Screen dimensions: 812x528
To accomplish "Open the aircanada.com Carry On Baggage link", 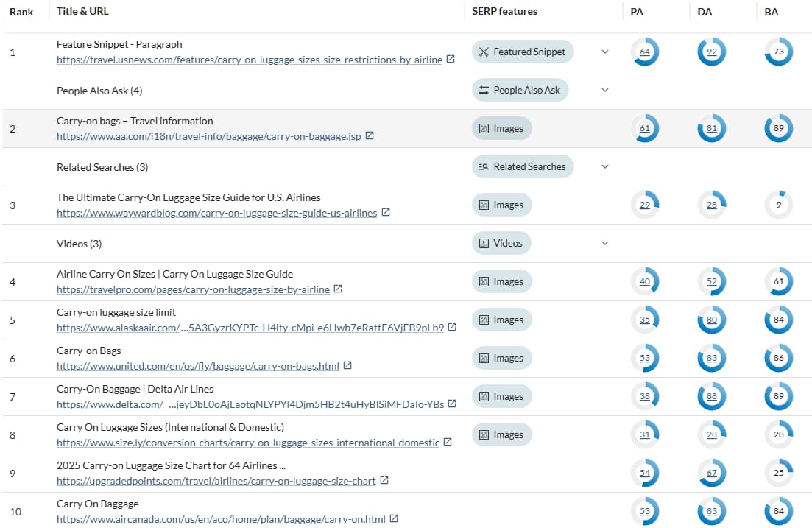I will [217, 518].
